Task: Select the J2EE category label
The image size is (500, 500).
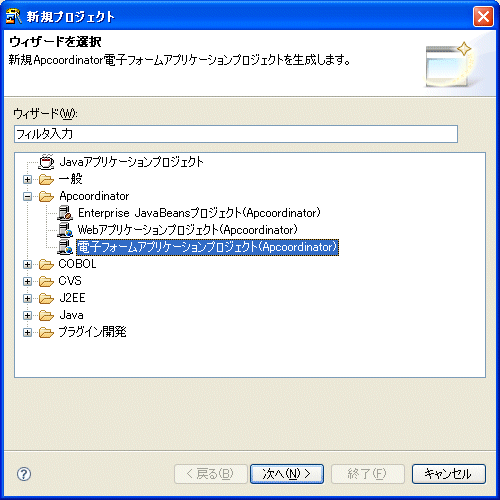Action: 72,298
